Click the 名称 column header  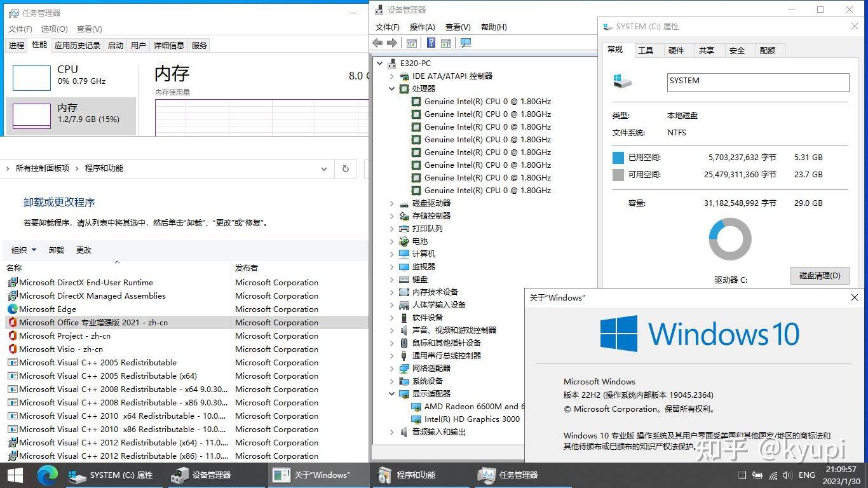tap(117, 268)
